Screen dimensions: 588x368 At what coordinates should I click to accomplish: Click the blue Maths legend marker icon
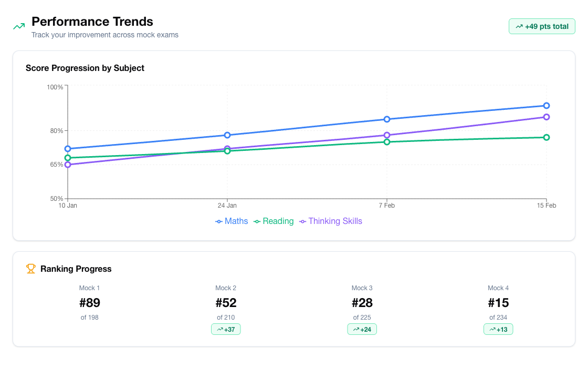coord(218,221)
